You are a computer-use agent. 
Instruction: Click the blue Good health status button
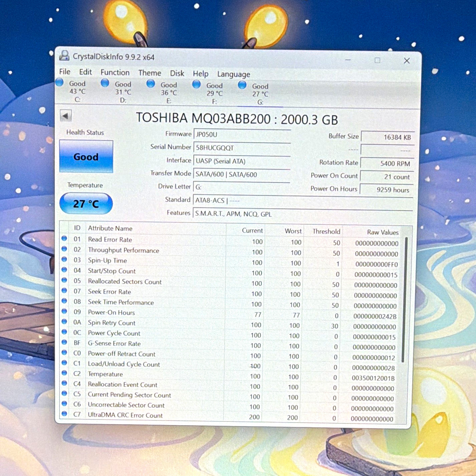pyautogui.click(x=86, y=157)
